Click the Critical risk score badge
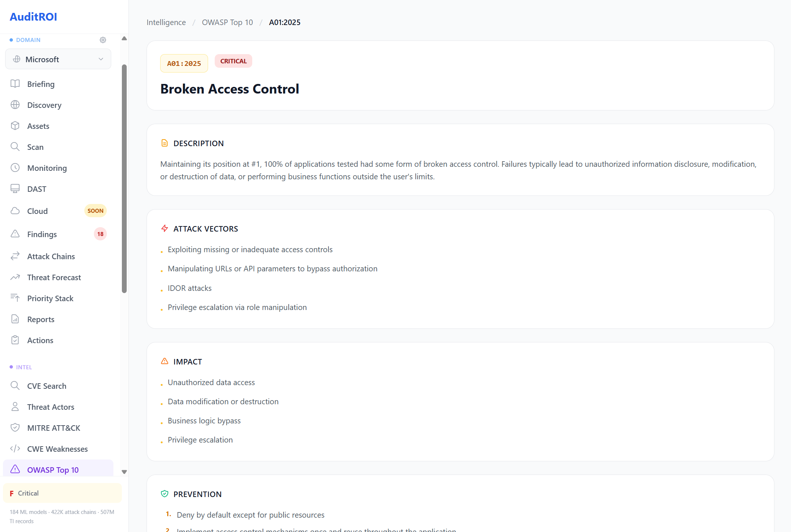 pyautogui.click(x=62, y=493)
